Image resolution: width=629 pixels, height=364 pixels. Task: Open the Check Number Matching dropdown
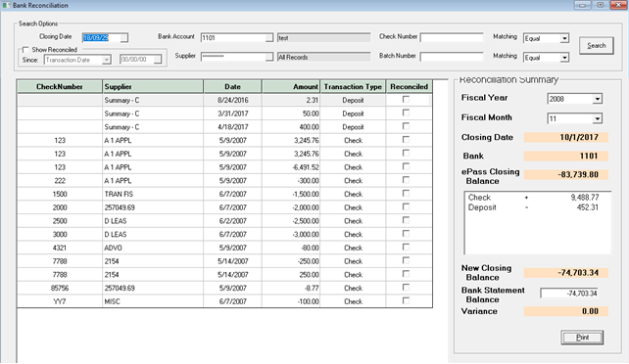(564, 38)
